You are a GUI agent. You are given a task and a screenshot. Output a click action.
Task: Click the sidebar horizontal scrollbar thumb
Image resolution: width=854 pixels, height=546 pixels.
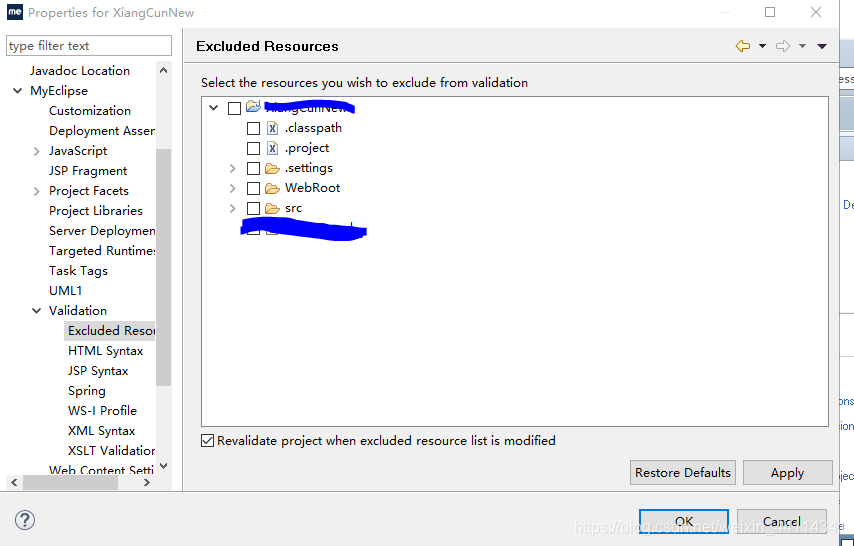click(x=70, y=482)
